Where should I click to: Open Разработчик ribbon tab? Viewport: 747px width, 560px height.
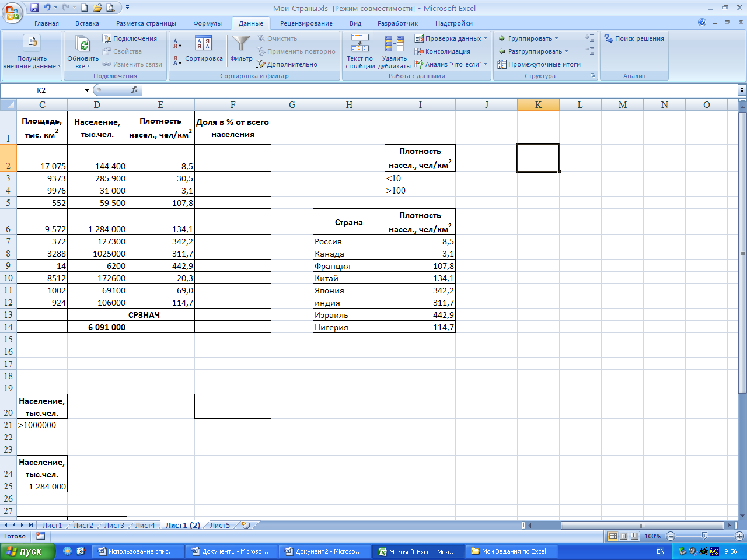click(397, 23)
